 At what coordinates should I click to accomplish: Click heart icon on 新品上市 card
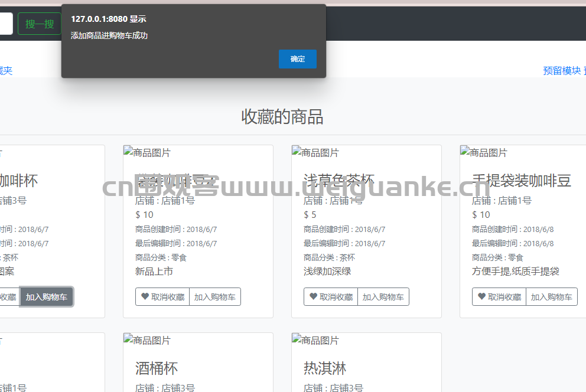click(145, 296)
